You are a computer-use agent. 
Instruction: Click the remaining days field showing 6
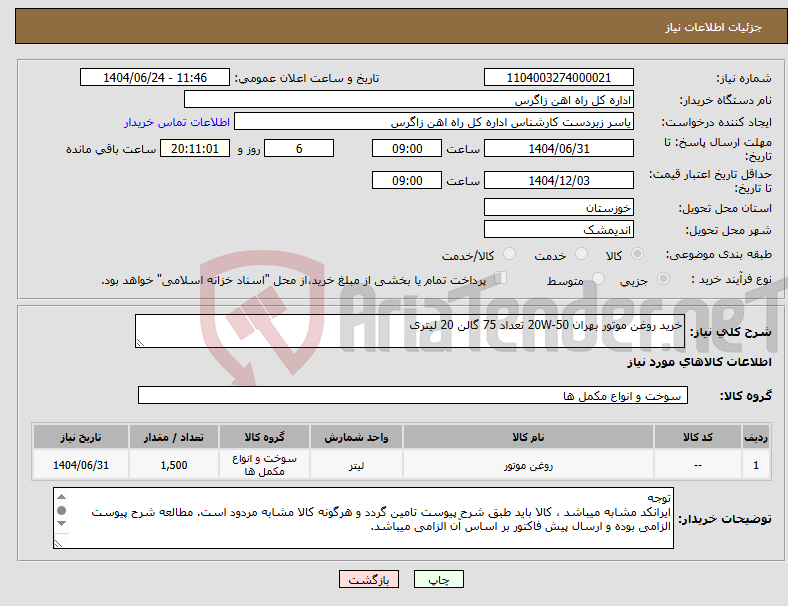[x=299, y=149]
